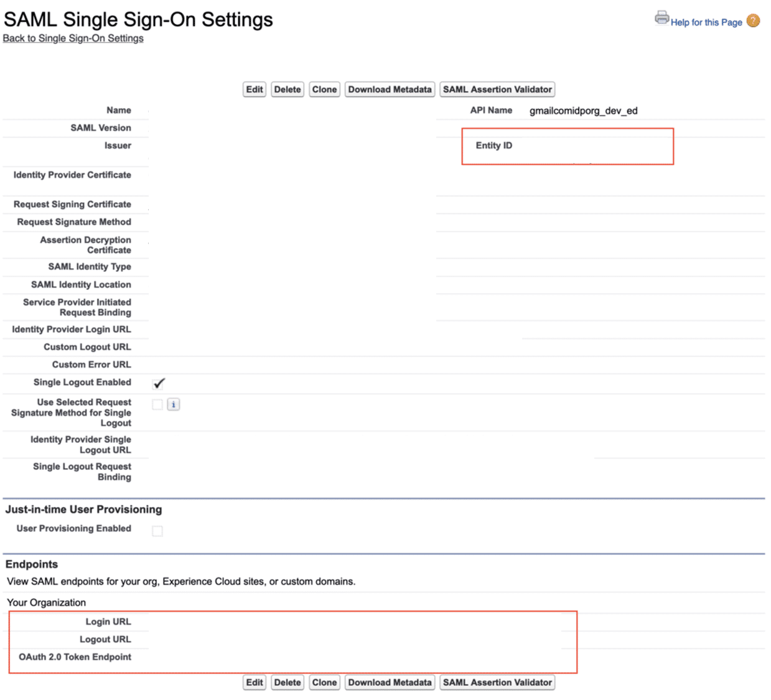Follow the Back to Single Sign-On Settings link
Screen dimensions: 771x700
tap(73, 38)
